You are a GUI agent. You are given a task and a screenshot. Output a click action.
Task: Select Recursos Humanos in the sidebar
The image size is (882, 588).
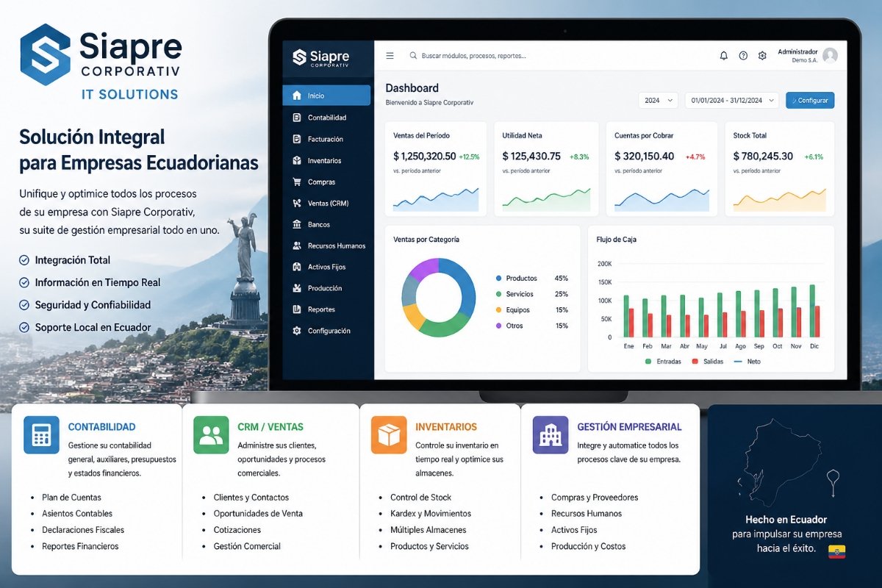[x=336, y=246]
